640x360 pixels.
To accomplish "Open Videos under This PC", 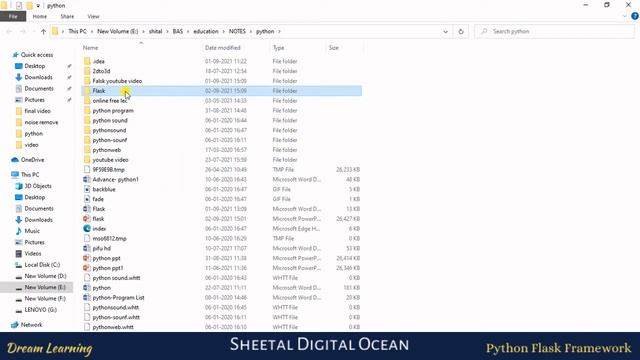I will tap(33, 253).
